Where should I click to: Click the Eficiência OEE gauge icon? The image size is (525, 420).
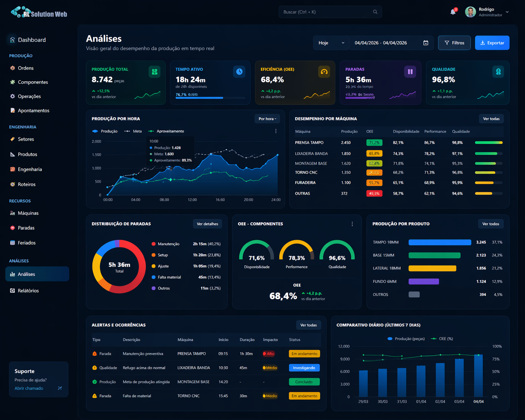(x=324, y=72)
